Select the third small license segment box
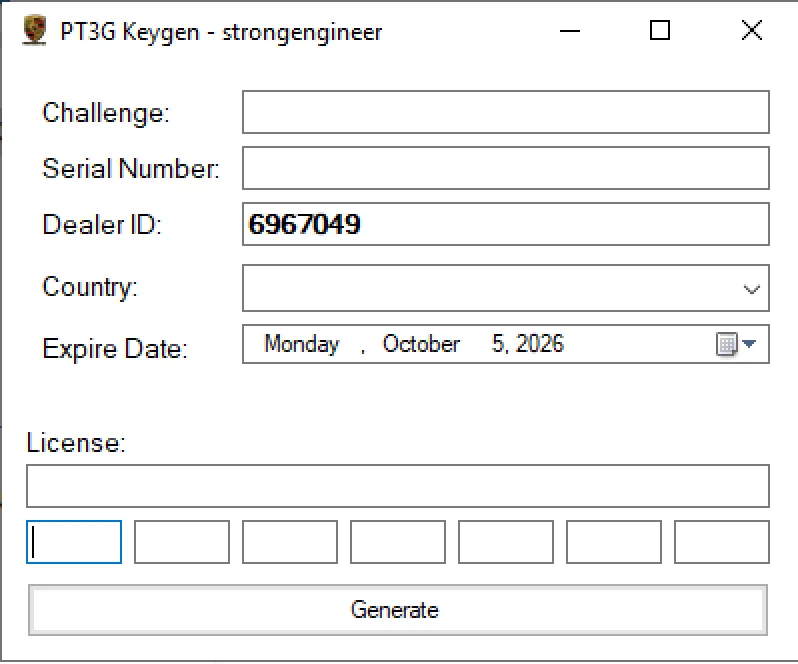The height and width of the screenshot is (664, 798). [290, 542]
